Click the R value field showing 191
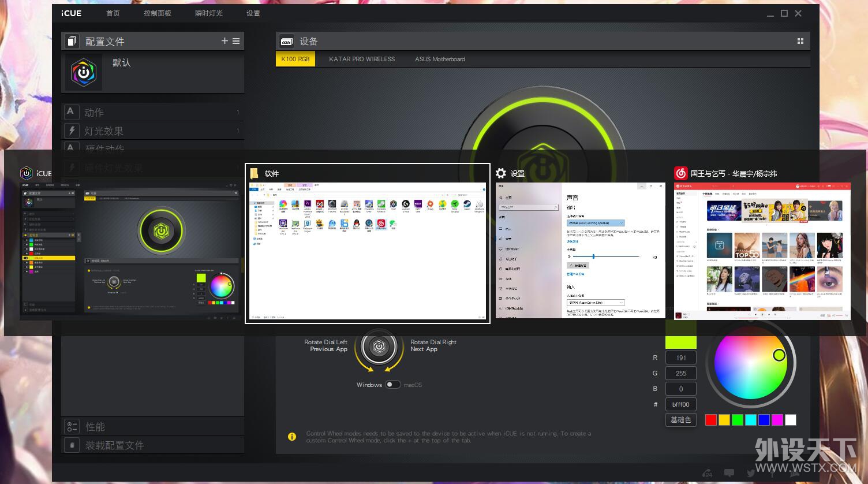868x484 pixels. point(681,358)
